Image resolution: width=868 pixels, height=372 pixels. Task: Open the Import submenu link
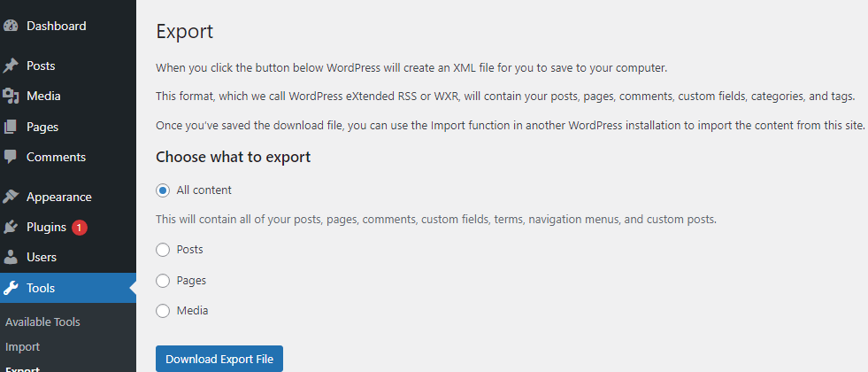(x=23, y=347)
